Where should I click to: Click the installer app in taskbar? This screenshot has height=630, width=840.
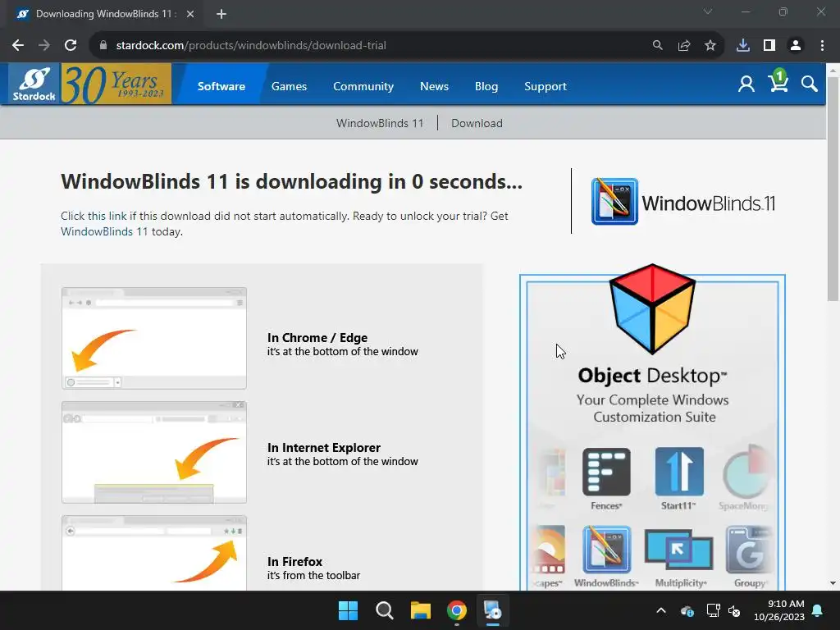pos(492,610)
